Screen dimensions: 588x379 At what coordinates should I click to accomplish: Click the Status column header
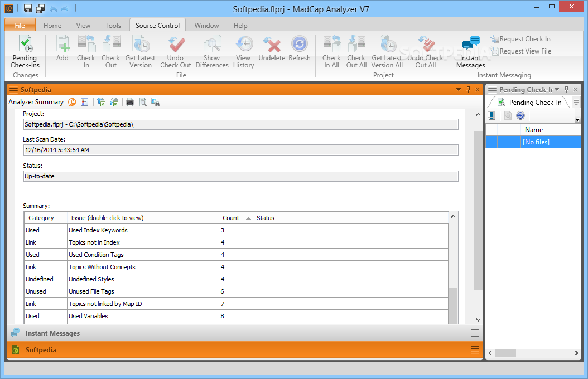coord(287,218)
